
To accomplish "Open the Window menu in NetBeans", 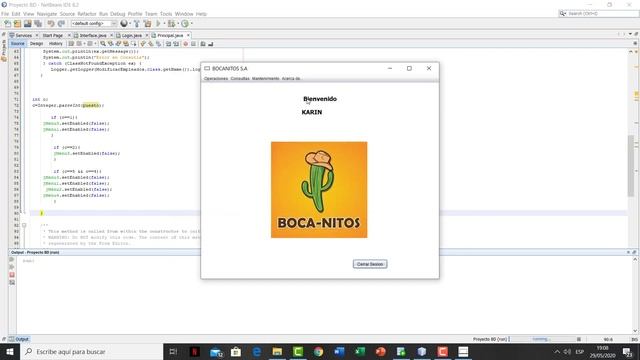I will 184,14.
